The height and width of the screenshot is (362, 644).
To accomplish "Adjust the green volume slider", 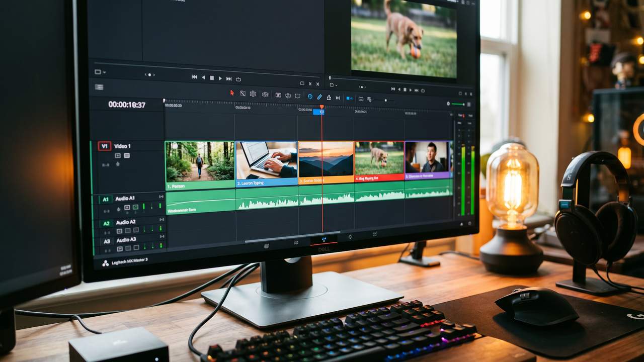I will pyautogui.click(x=457, y=104).
